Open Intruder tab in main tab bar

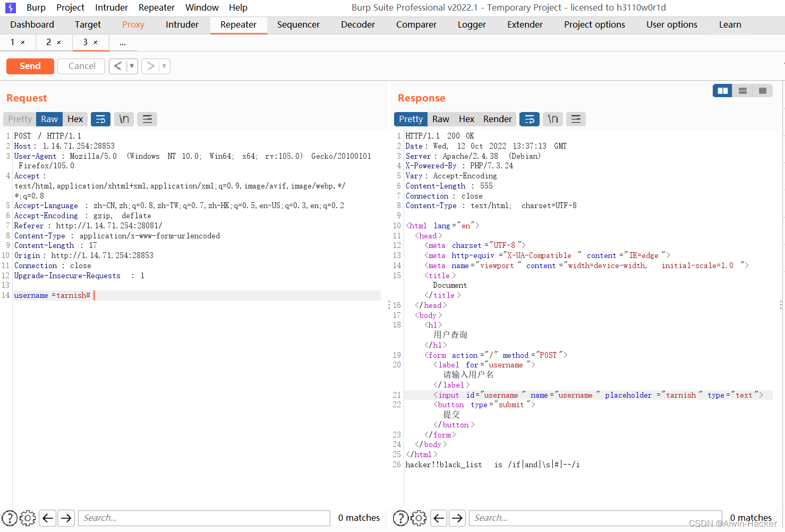pos(182,24)
